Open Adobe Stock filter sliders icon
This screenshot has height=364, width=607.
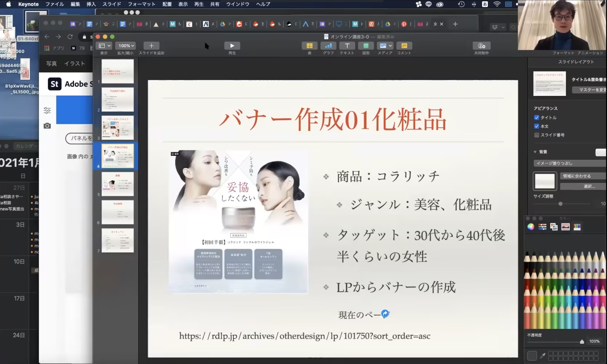(x=47, y=110)
